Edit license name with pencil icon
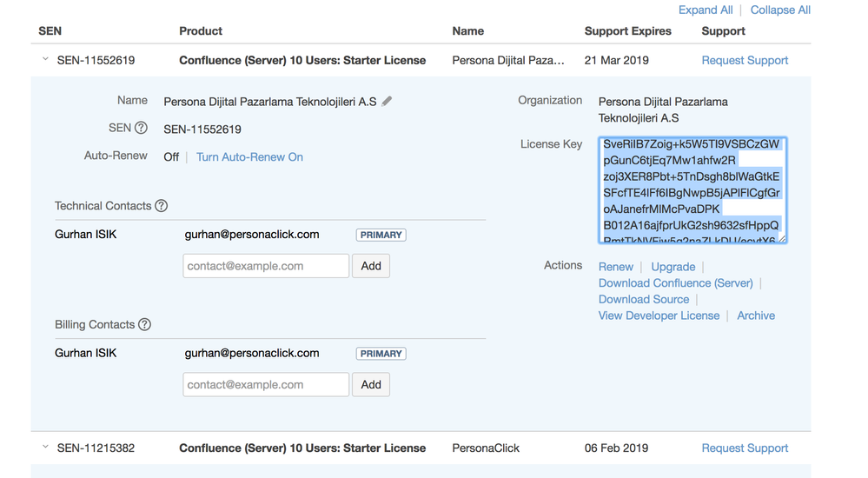 [387, 102]
